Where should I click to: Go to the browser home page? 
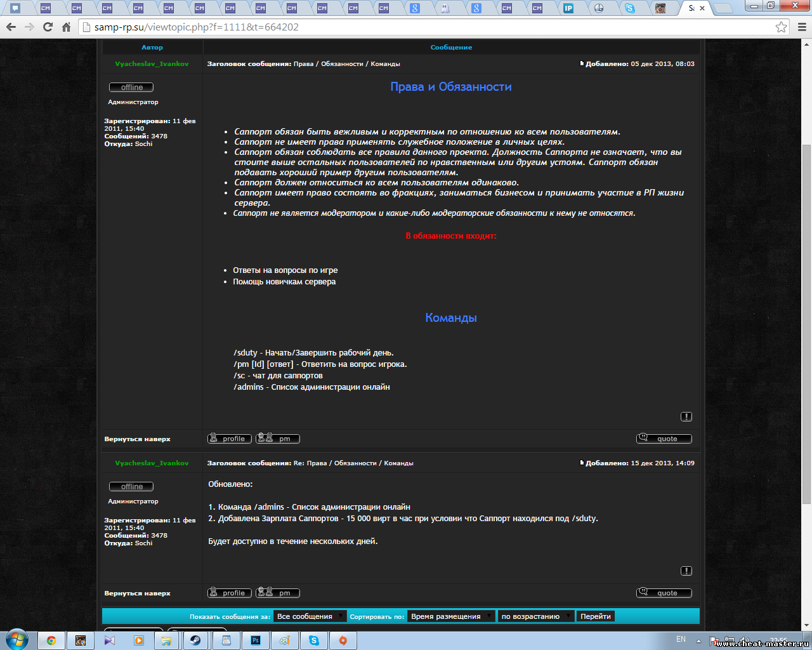(x=66, y=27)
